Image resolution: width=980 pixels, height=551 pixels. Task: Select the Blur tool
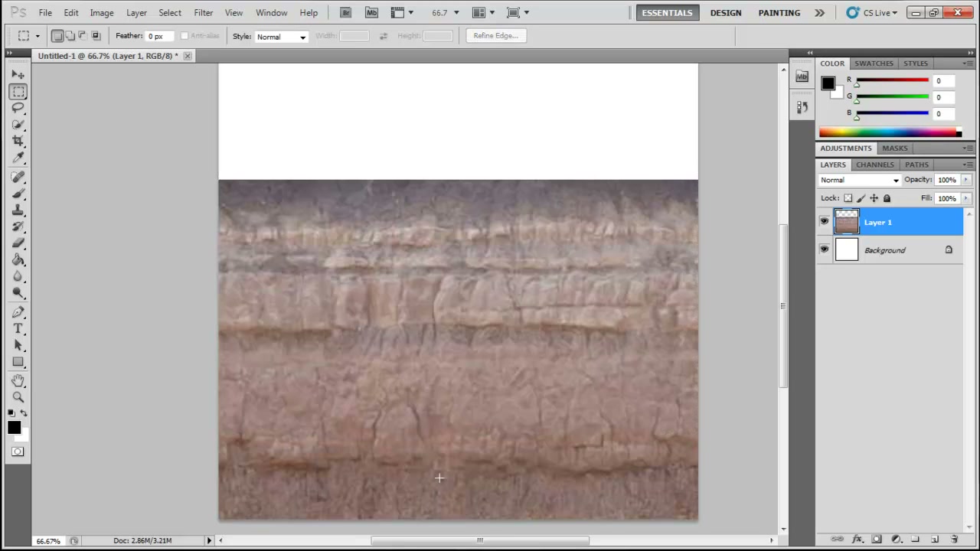[18, 277]
